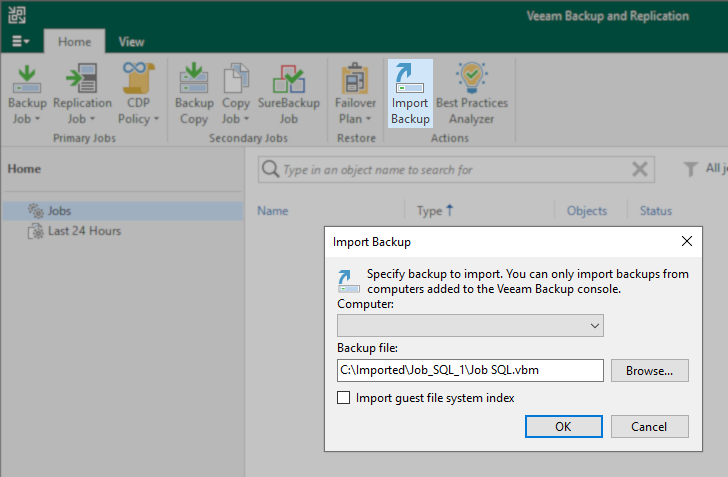Open the Copy Job icon
Viewport: 728px width, 477px height.
(236, 94)
